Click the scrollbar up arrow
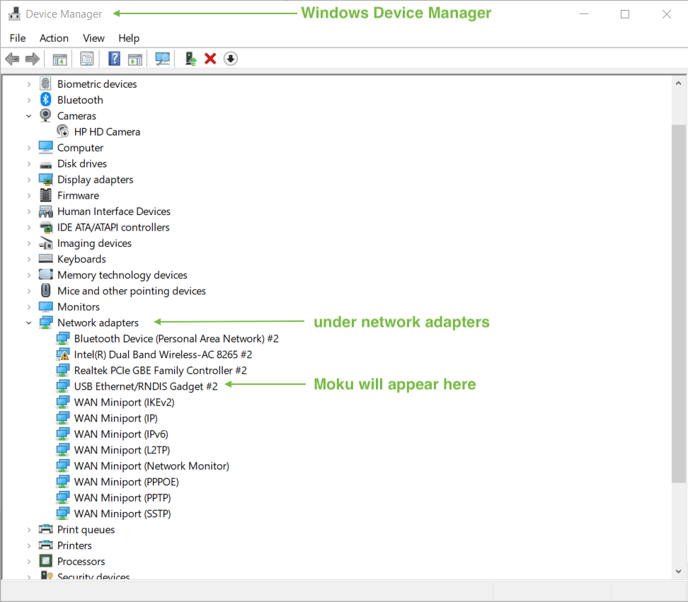Image resolution: width=688 pixels, height=602 pixels. pyautogui.click(x=678, y=83)
